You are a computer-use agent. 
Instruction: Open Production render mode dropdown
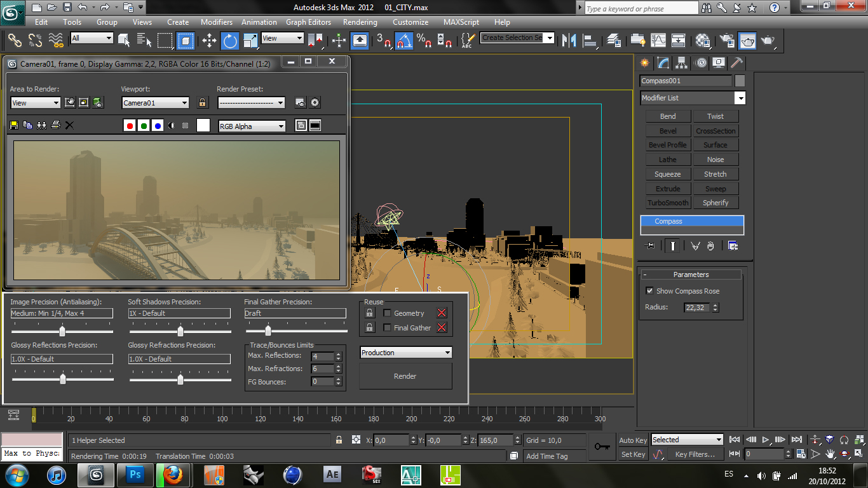tap(406, 353)
